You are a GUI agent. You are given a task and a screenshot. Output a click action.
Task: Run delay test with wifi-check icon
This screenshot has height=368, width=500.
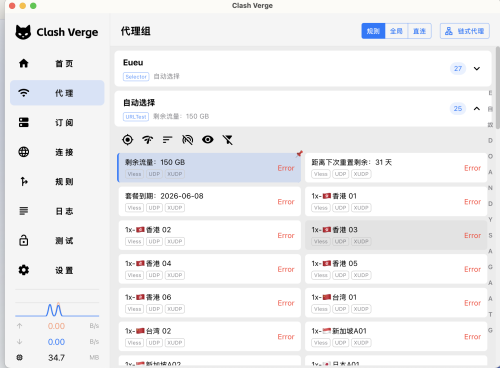tap(148, 140)
